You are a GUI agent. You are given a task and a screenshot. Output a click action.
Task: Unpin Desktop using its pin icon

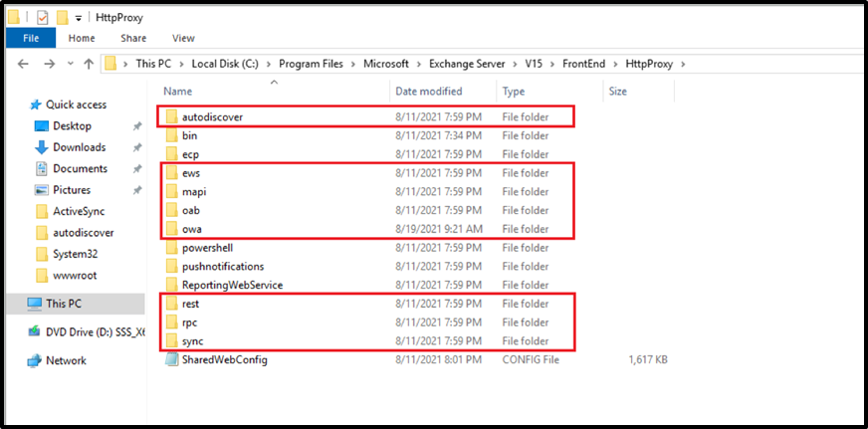(137, 126)
